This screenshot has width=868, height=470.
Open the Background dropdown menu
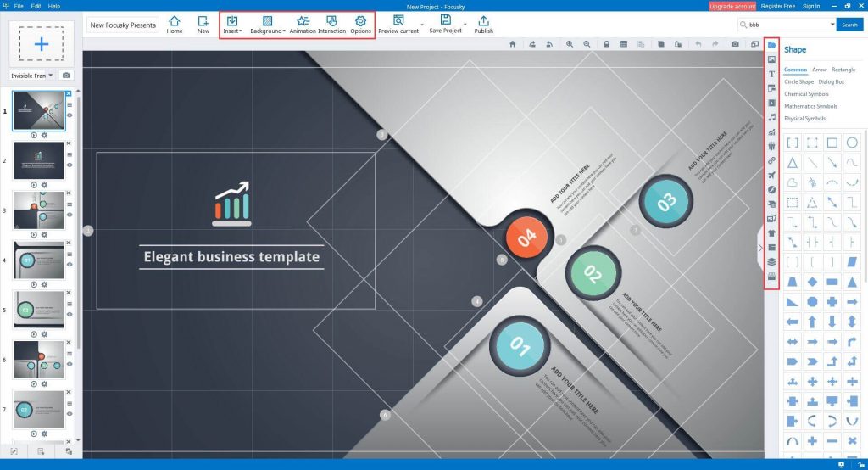point(267,24)
